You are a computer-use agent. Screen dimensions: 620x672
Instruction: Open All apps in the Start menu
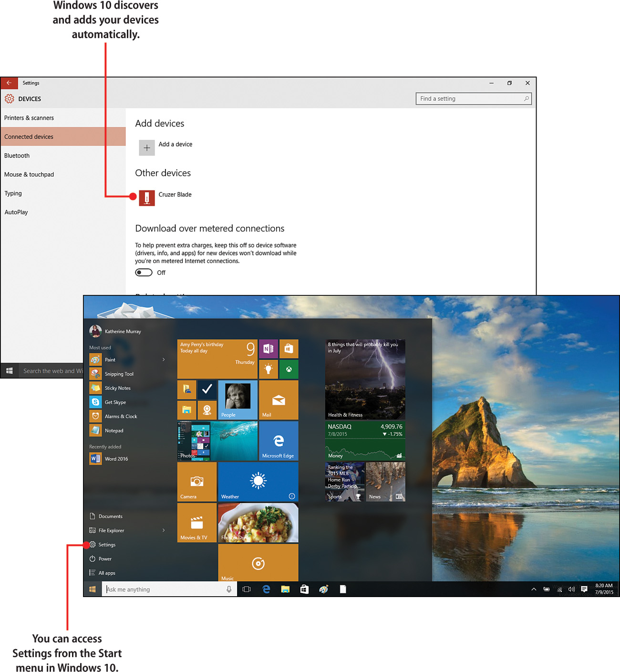coord(102,573)
